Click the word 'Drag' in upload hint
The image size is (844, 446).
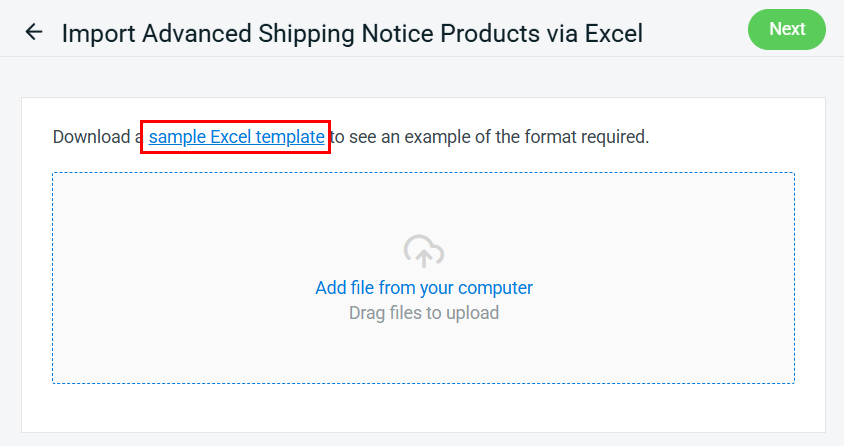click(x=367, y=313)
